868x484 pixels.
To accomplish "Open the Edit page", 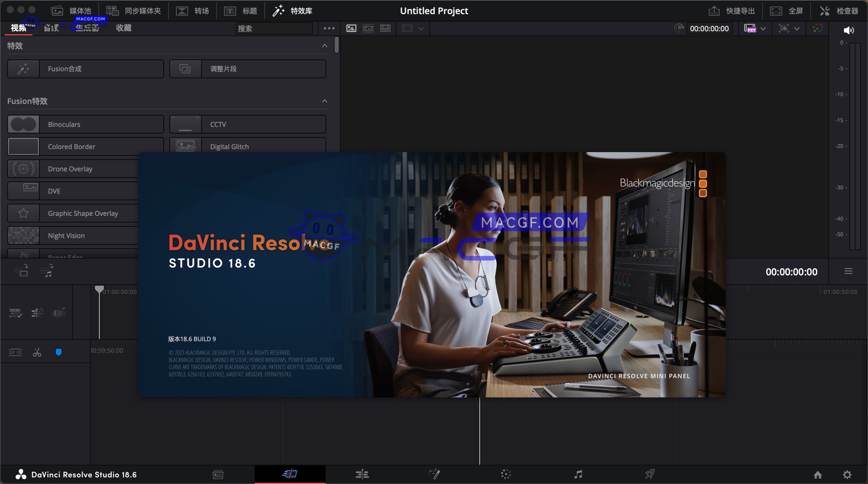I will tap(362, 474).
